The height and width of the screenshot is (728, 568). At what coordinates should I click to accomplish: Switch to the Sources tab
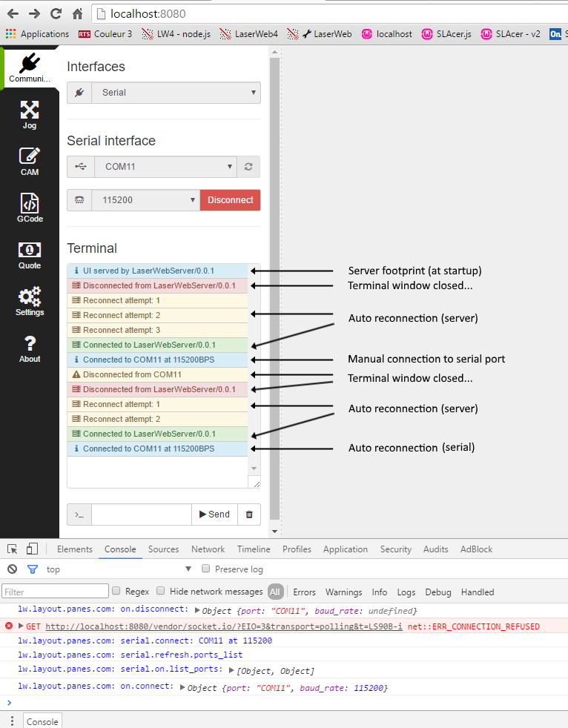pyautogui.click(x=163, y=549)
